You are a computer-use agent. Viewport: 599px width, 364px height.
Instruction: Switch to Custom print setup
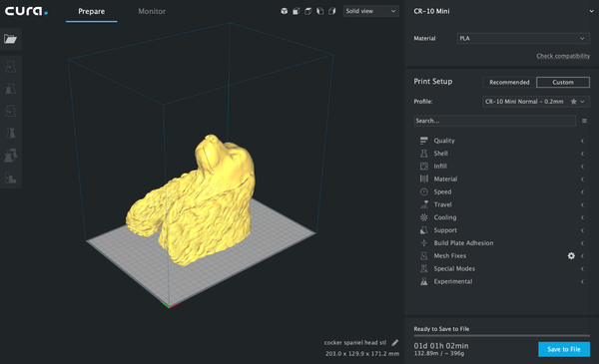coord(563,82)
